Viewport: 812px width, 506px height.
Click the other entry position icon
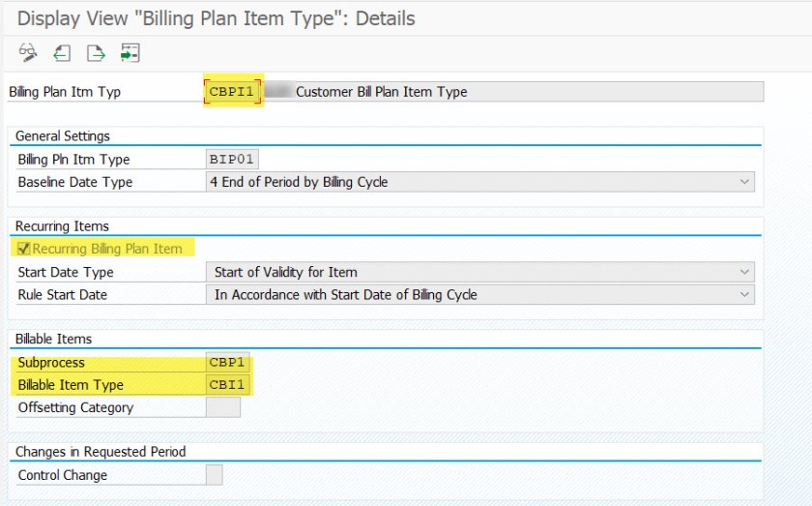(130, 52)
